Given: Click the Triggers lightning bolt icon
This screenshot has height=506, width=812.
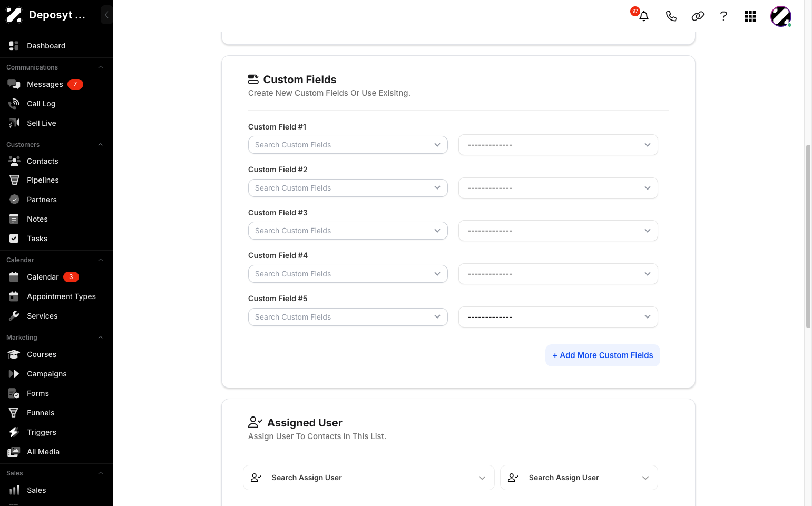Looking at the screenshot, I should [x=14, y=432].
